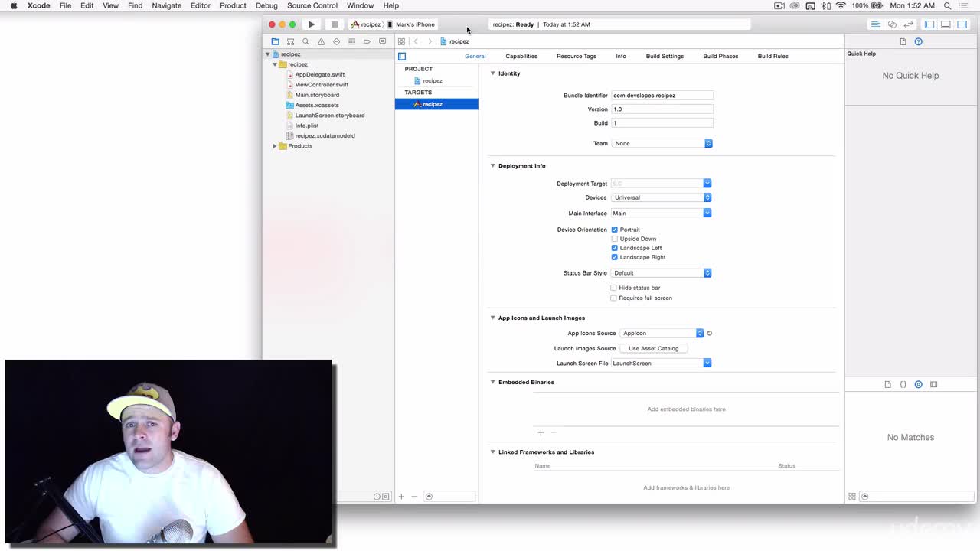Switch to the Build Settings tab
Screen dimensions: 980x551
pos(665,56)
